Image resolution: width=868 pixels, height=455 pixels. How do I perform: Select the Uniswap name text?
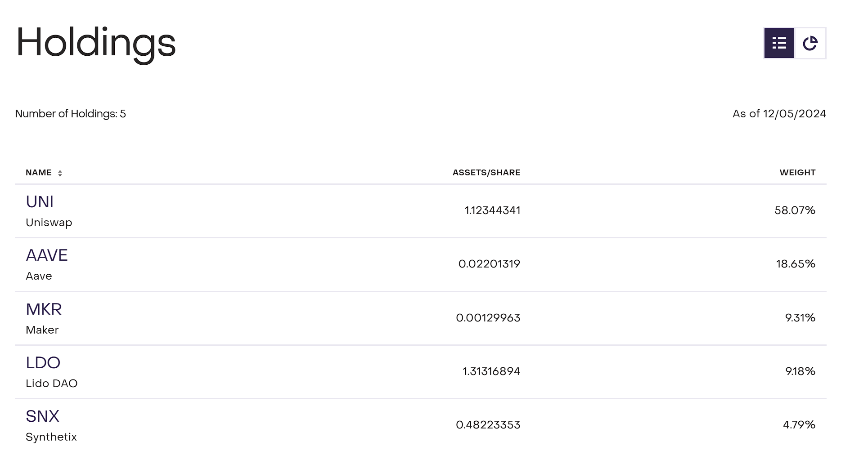[x=49, y=223]
